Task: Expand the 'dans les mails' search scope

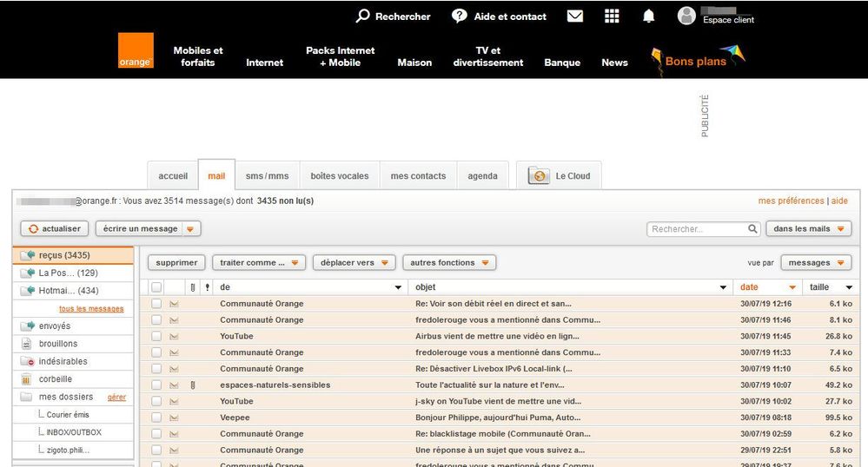Action: coord(808,229)
